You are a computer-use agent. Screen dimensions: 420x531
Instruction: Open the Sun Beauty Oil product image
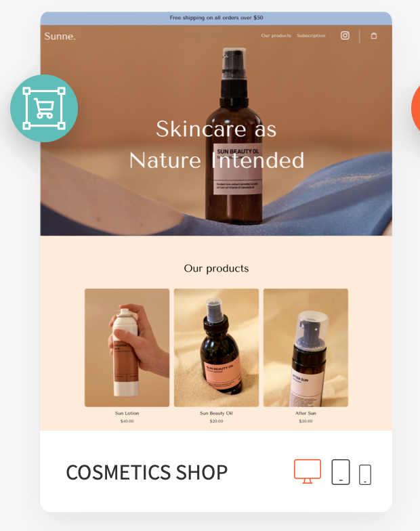(217, 347)
